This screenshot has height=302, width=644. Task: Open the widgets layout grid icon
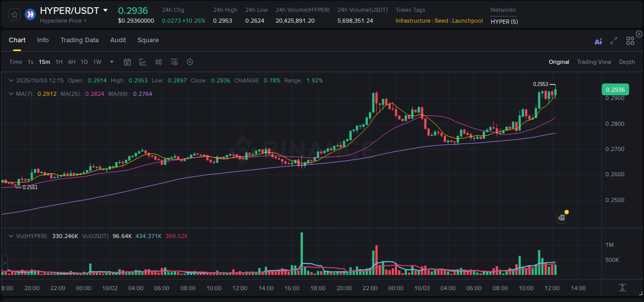pyautogui.click(x=630, y=40)
